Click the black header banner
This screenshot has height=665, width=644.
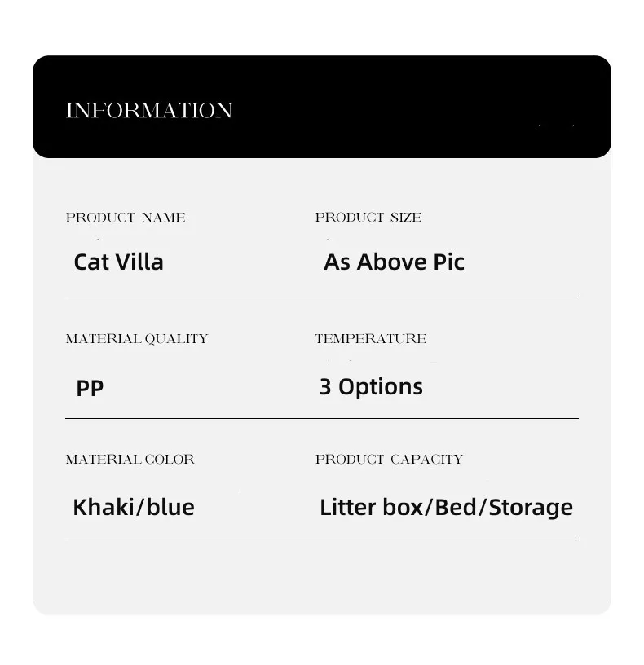321,107
